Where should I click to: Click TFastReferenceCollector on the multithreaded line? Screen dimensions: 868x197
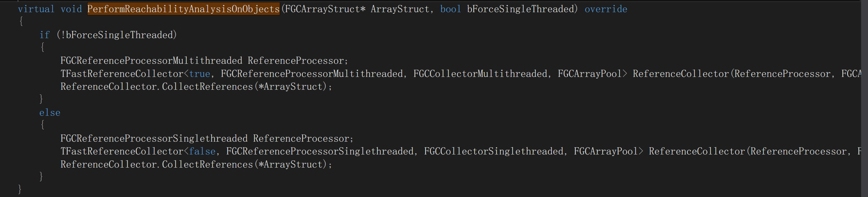(x=122, y=74)
